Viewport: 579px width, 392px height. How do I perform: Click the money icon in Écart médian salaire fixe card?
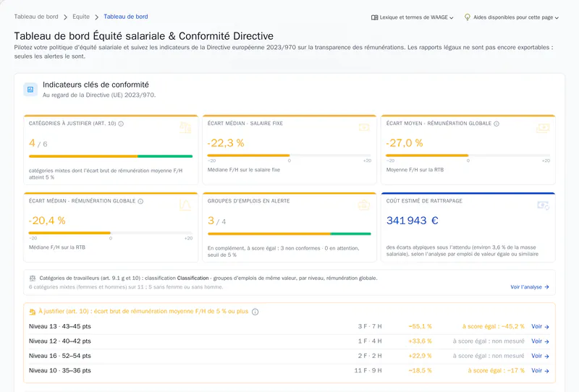[x=364, y=127]
